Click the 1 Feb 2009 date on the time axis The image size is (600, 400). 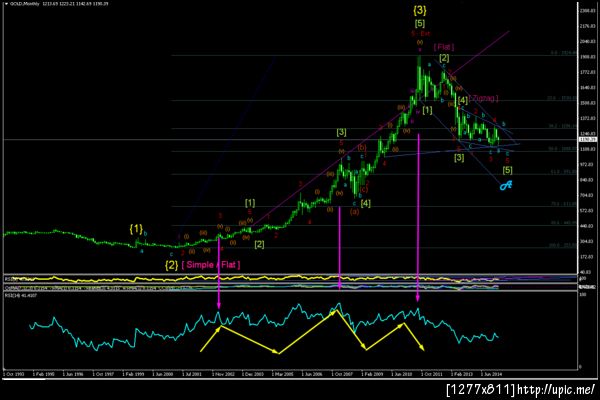click(372, 374)
